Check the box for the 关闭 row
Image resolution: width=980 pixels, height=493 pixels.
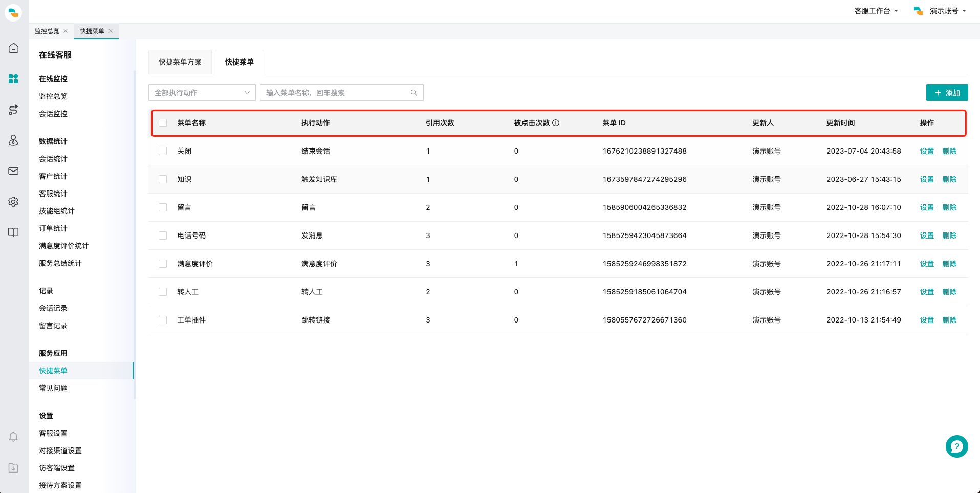coord(163,151)
